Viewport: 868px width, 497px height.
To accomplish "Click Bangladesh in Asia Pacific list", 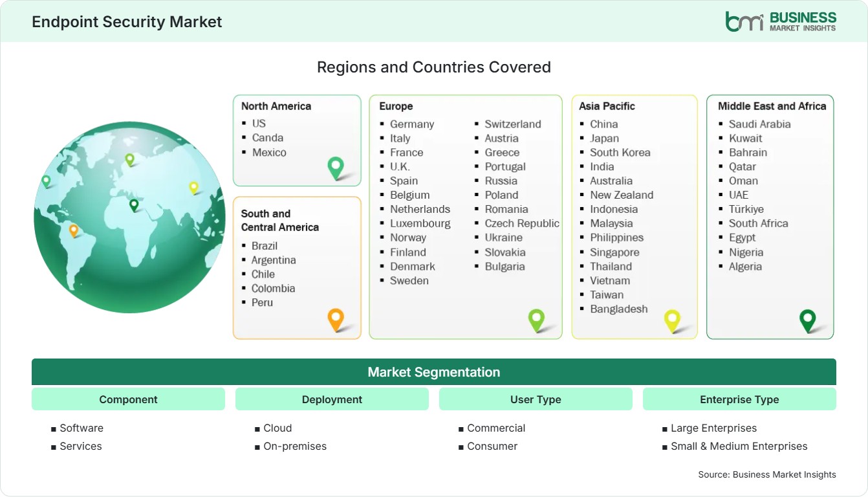I will tap(619, 309).
